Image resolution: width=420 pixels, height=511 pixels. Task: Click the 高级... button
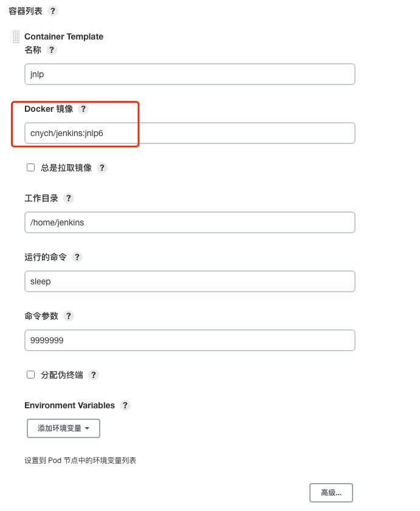pos(331,493)
